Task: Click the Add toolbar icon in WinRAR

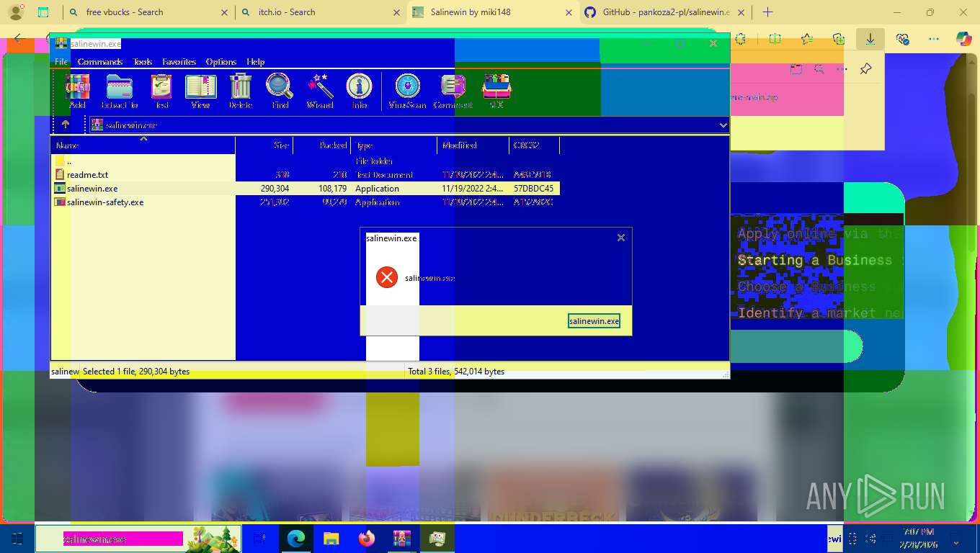Action: click(x=77, y=91)
